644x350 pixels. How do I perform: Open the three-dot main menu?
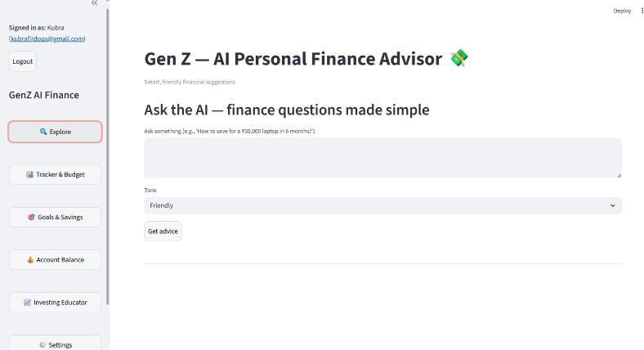[x=642, y=11]
